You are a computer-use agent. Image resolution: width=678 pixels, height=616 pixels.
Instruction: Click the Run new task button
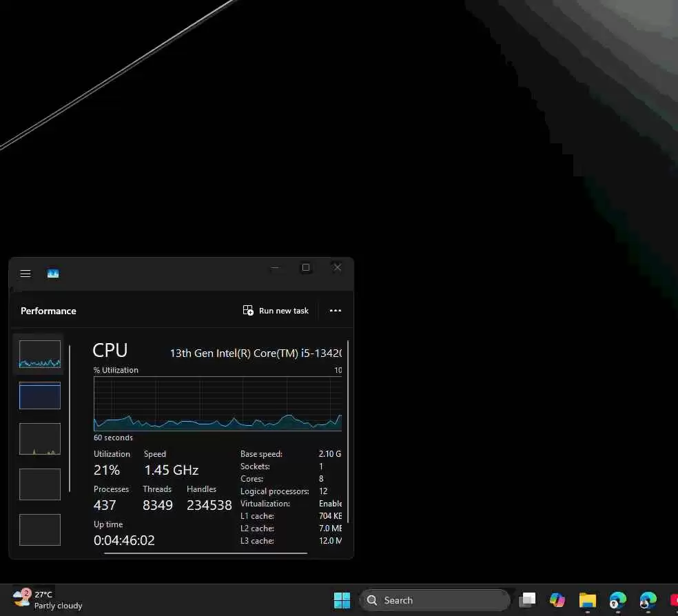point(276,311)
